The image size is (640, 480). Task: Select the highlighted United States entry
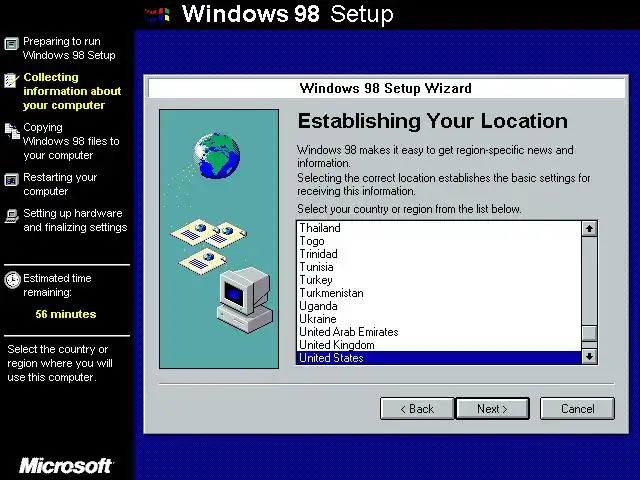439,358
